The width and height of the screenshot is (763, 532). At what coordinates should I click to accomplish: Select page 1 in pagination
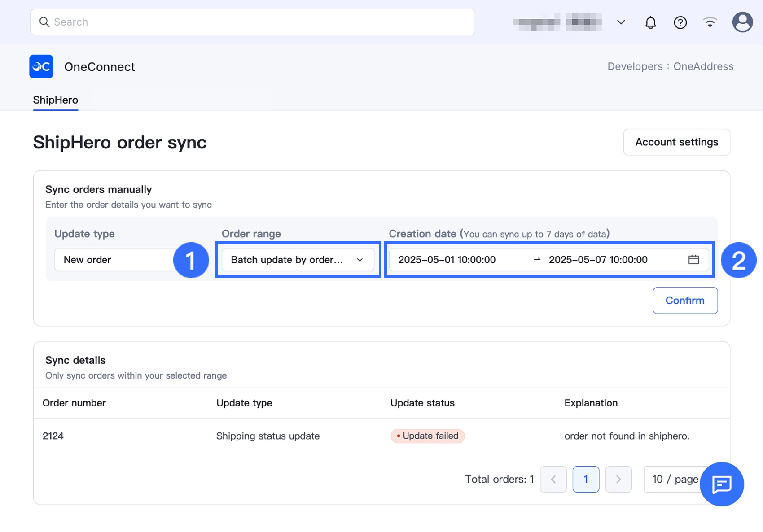click(586, 479)
